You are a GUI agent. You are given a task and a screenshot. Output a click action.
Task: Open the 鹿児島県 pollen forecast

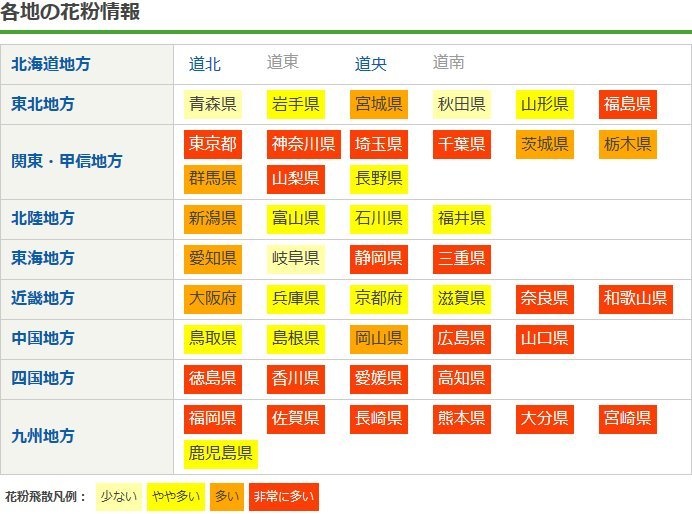tap(221, 454)
